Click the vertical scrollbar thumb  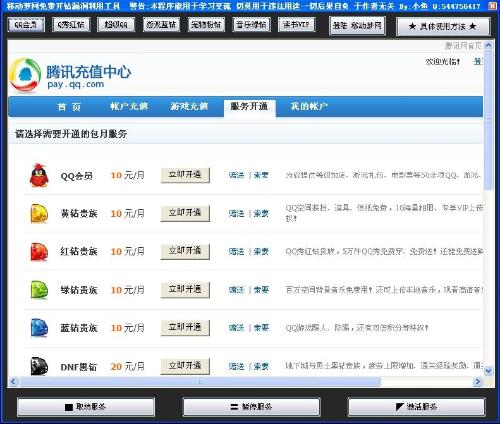[x=488, y=120]
